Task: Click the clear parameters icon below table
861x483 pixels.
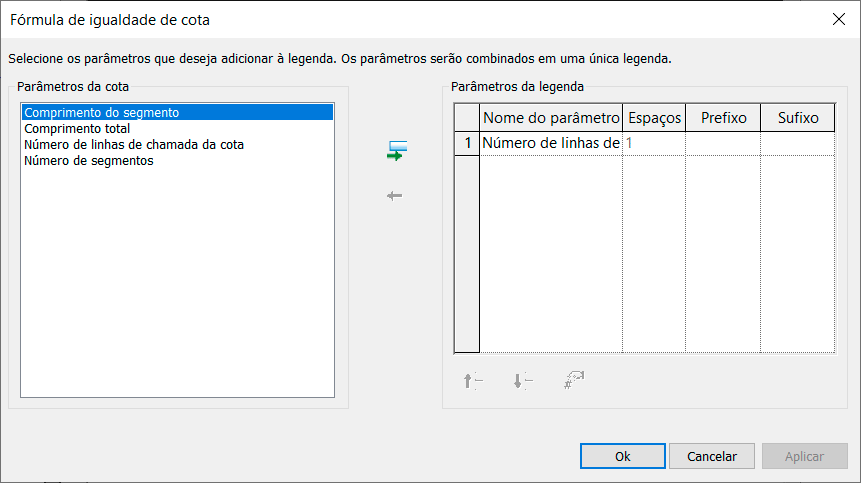Action: [x=574, y=380]
